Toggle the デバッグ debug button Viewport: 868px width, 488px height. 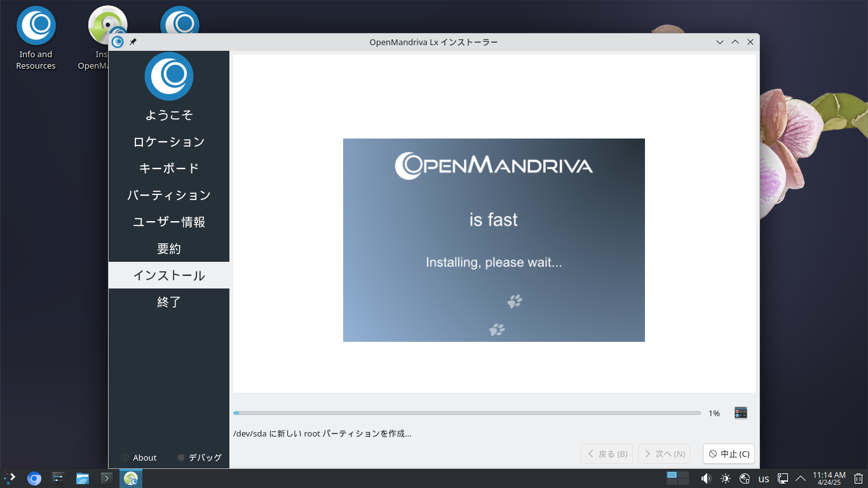200,457
